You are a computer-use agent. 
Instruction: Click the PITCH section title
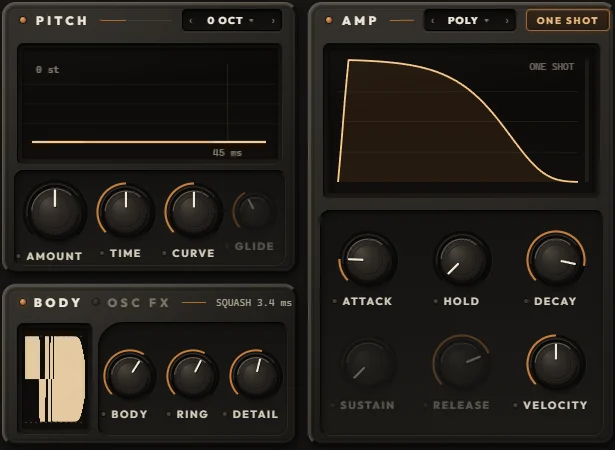point(62,20)
